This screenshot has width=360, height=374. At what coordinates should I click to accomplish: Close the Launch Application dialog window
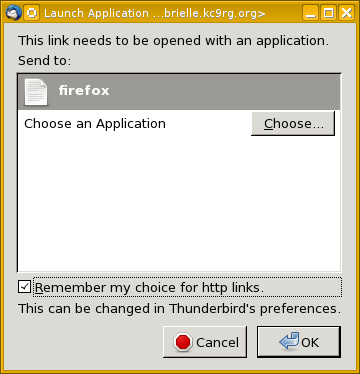[347, 13]
